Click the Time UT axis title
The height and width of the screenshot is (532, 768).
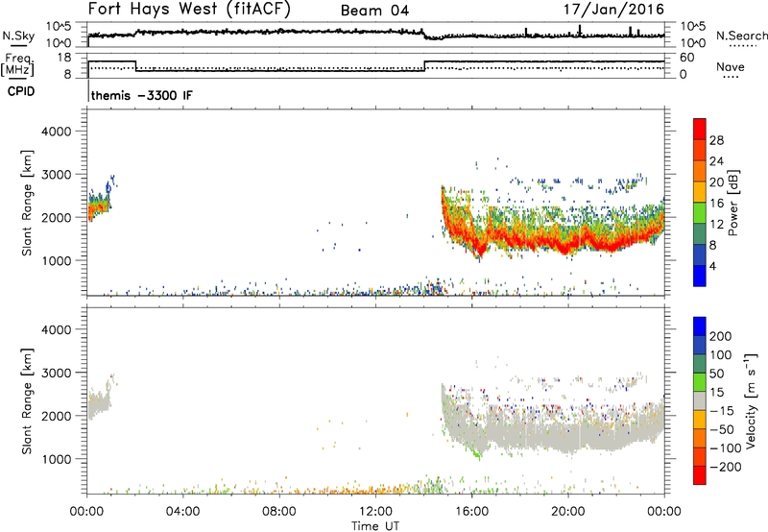[375, 526]
